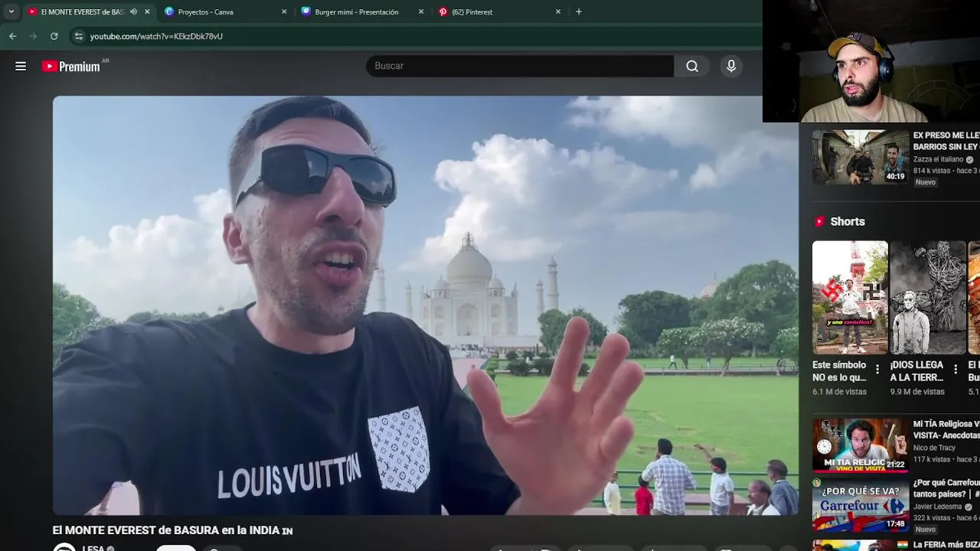Open ¡DIOS LLEGA A LA TIERRA short thumbnail
Viewport: 980px width, 551px height.
pos(928,297)
